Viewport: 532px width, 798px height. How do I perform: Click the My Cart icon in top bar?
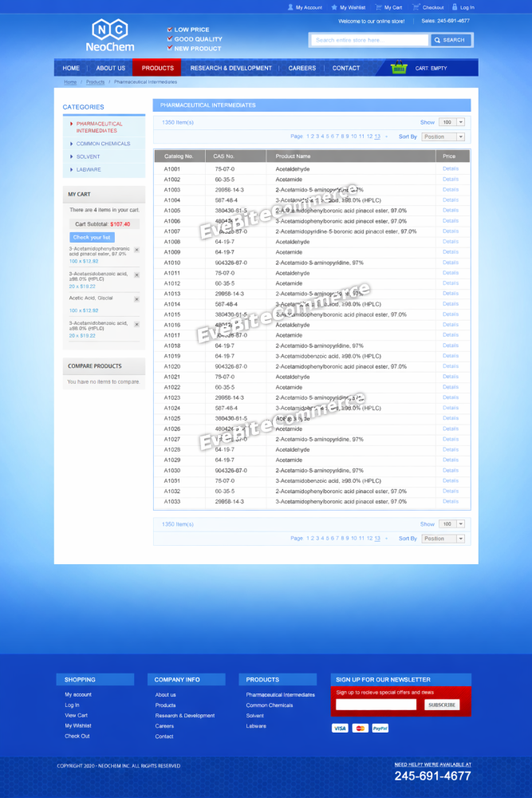[x=379, y=7]
